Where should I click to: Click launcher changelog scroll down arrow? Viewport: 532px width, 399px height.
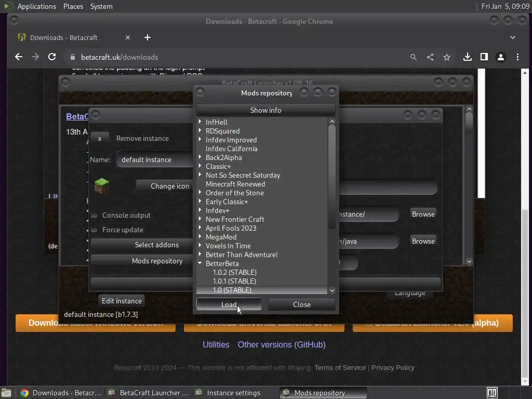(469, 261)
